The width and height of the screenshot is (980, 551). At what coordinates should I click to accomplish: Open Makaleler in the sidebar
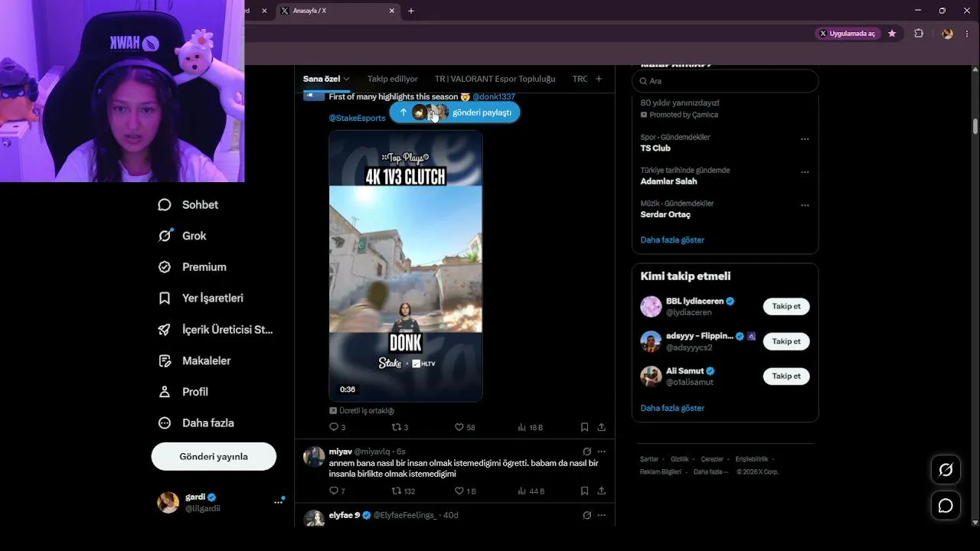tap(194, 360)
